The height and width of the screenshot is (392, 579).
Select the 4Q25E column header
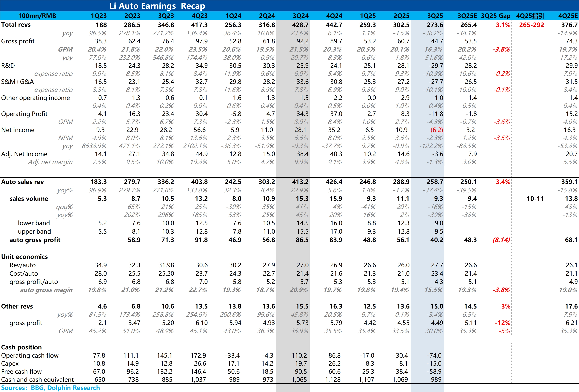[x=568, y=16]
